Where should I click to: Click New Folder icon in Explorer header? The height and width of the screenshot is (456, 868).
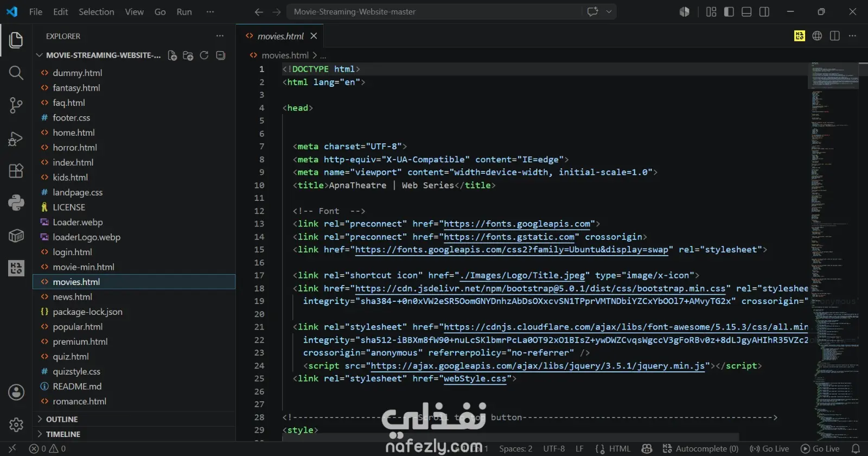[188, 55]
